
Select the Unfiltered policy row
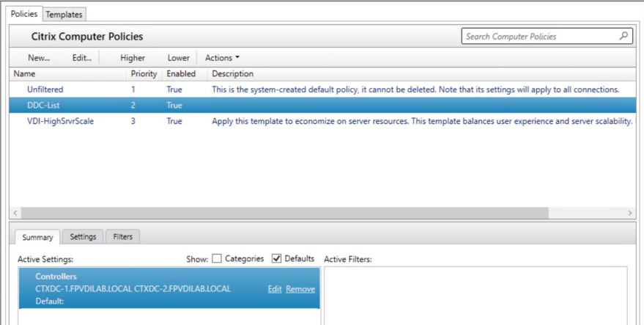tap(322, 90)
